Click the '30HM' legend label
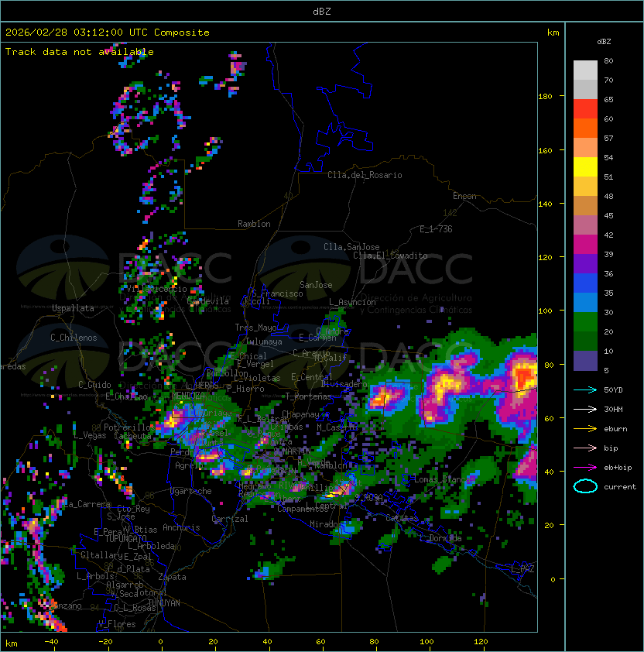 (613, 410)
